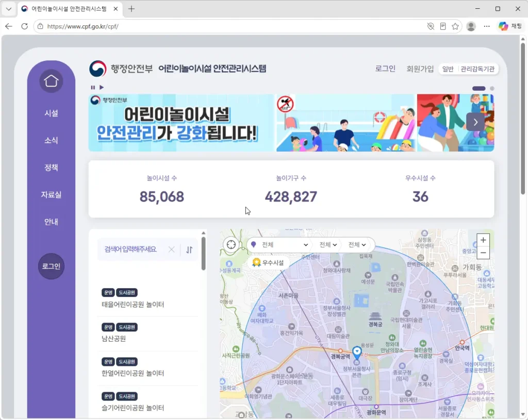This screenshot has height=420, width=528.
Task: Expand the first 전체 region dropdown with pin
Action: (279, 245)
